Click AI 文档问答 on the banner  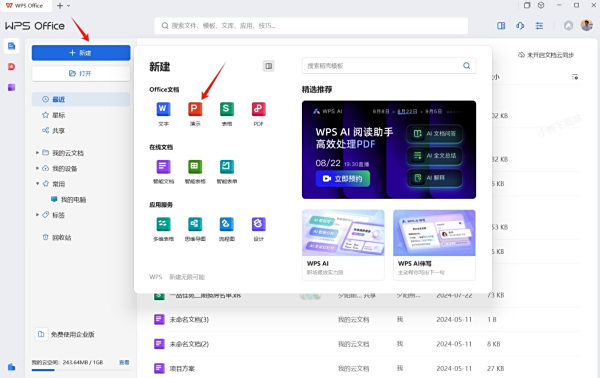pos(434,134)
